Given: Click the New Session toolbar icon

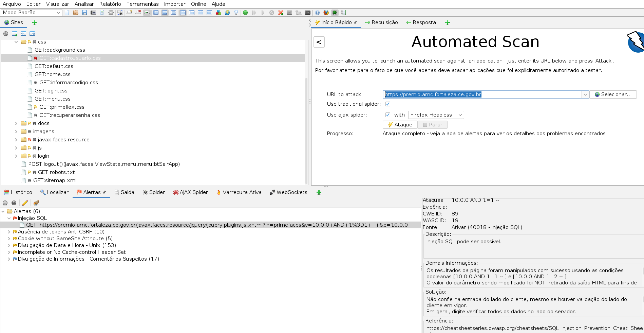Looking at the screenshot, I should (67, 13).
